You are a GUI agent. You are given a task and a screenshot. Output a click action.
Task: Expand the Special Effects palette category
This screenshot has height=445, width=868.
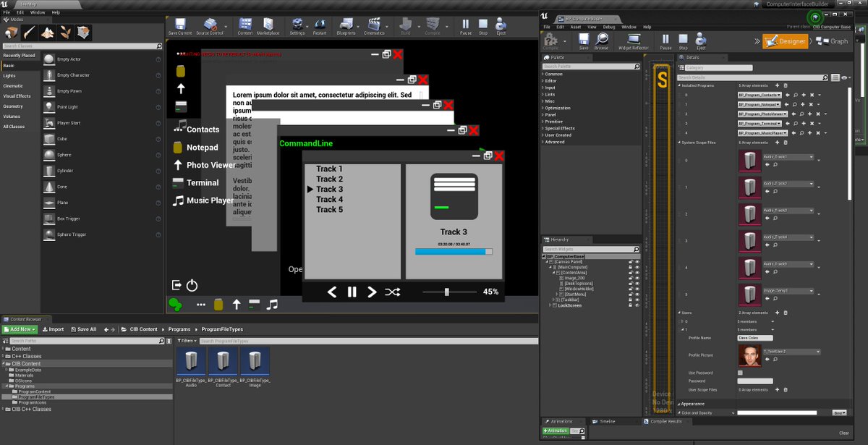tap(543, 128)
